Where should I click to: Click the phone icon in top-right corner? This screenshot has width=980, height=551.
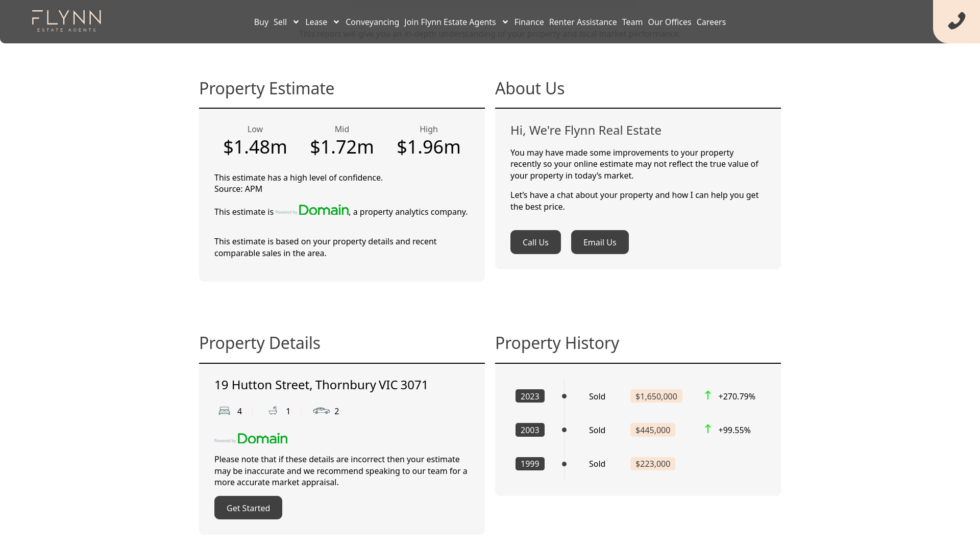(957, 21)
